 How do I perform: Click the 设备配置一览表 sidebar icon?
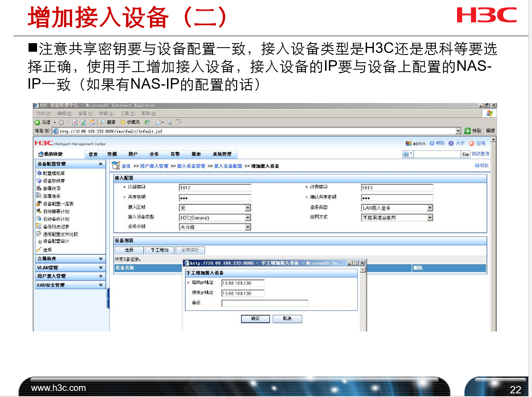click(x=39, y=204)
